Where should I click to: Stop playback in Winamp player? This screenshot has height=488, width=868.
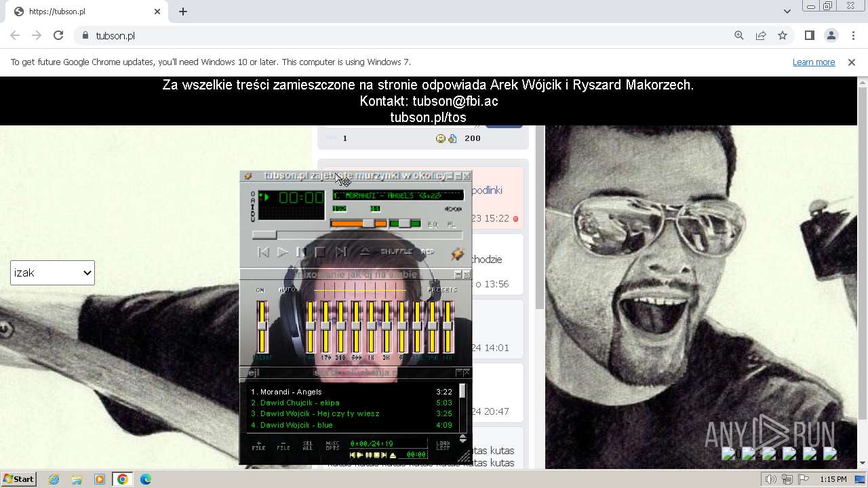pos(320,252)
